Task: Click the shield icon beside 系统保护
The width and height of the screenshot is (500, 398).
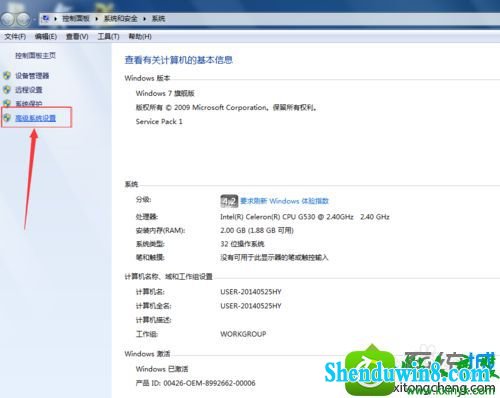Action: pyautogui.click(x=7, y=103)
